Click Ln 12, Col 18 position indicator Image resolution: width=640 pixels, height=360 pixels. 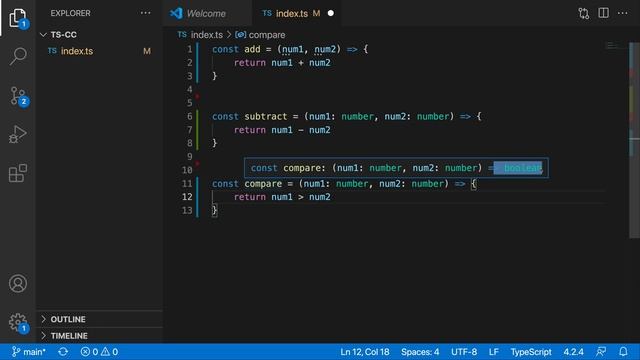click(364, 351)
